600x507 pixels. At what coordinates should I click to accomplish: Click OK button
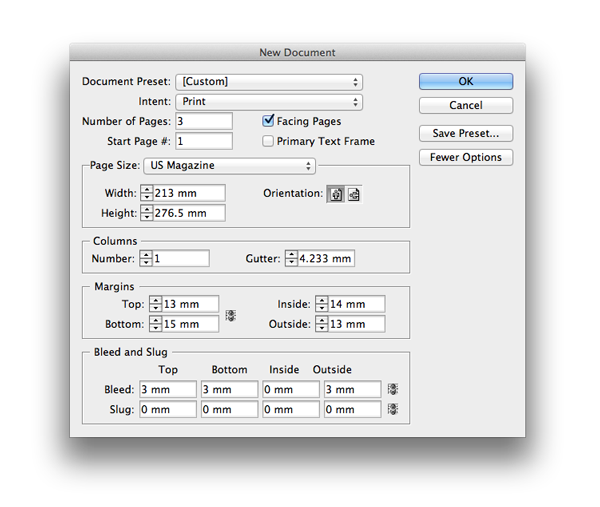(x=466, y=82)
